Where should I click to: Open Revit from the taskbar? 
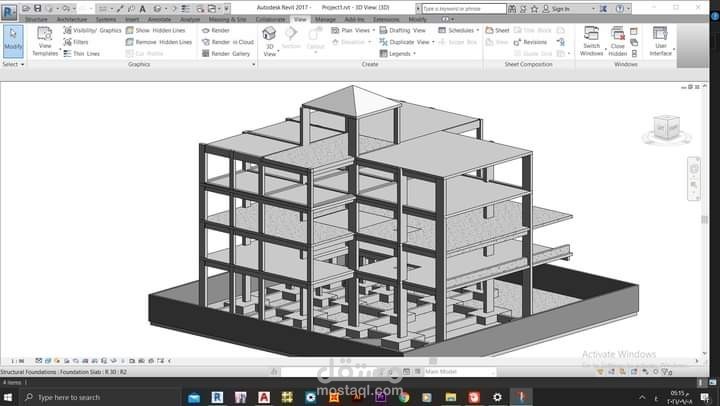217,397
